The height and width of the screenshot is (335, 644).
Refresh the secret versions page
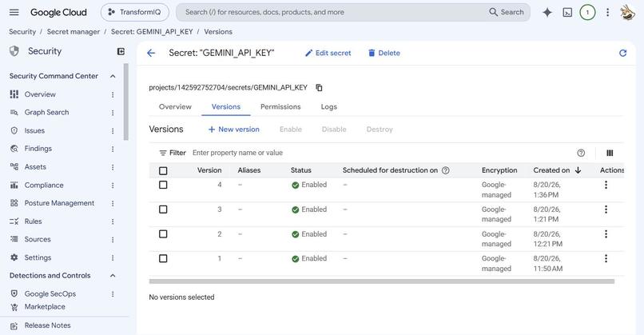622,53
